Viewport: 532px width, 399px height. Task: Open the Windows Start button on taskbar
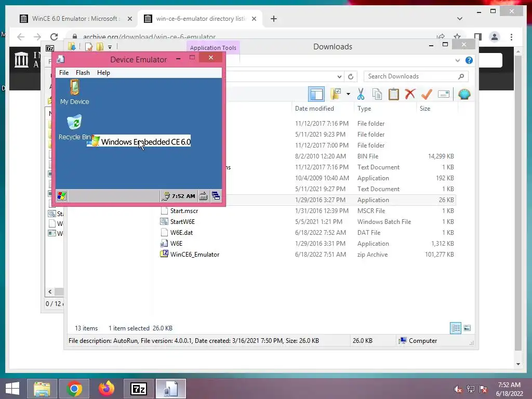coord(12,389)
